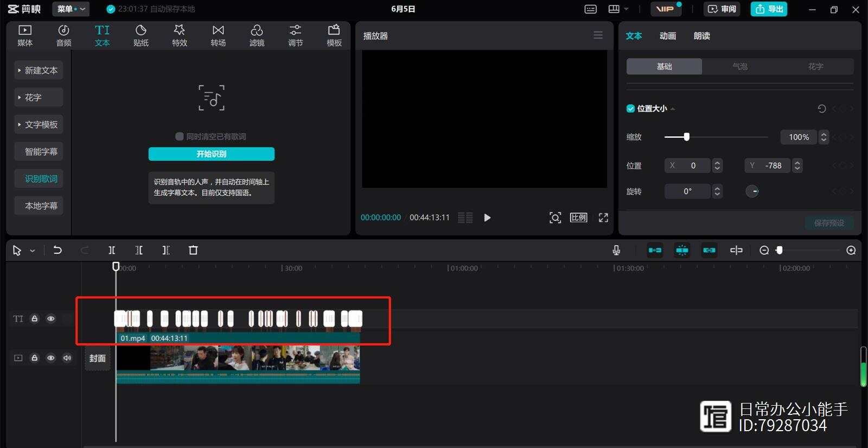
Task: Collapse the 位置大小 section arrow
Action: coord(673,109)
